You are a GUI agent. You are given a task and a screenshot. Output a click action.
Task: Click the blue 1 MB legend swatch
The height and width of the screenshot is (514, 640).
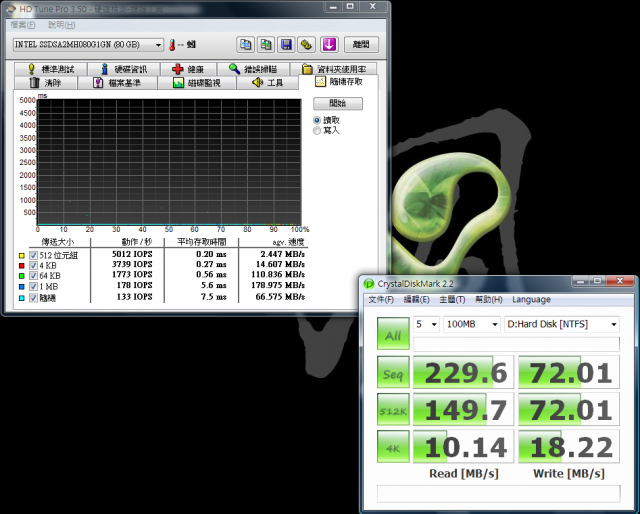tap(22, 287)
